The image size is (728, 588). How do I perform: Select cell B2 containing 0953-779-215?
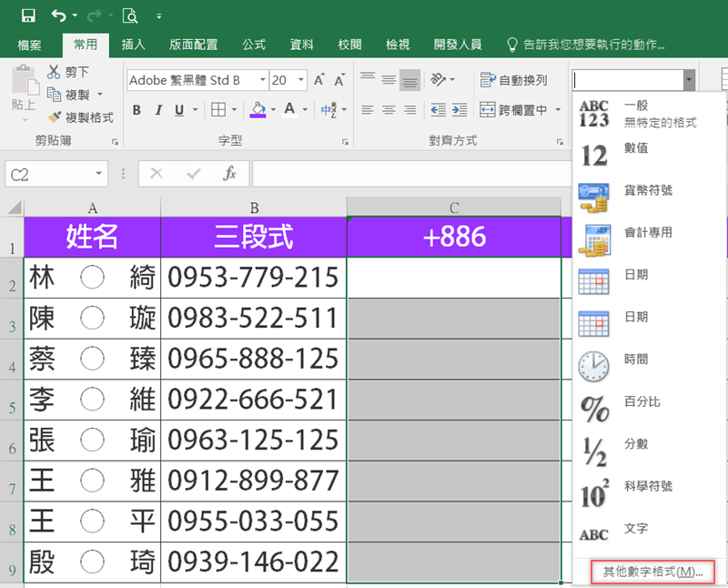[253, 277]
